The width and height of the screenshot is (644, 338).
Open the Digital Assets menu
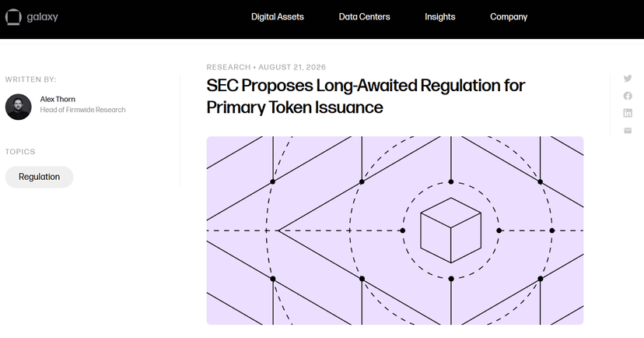(278, 17)
